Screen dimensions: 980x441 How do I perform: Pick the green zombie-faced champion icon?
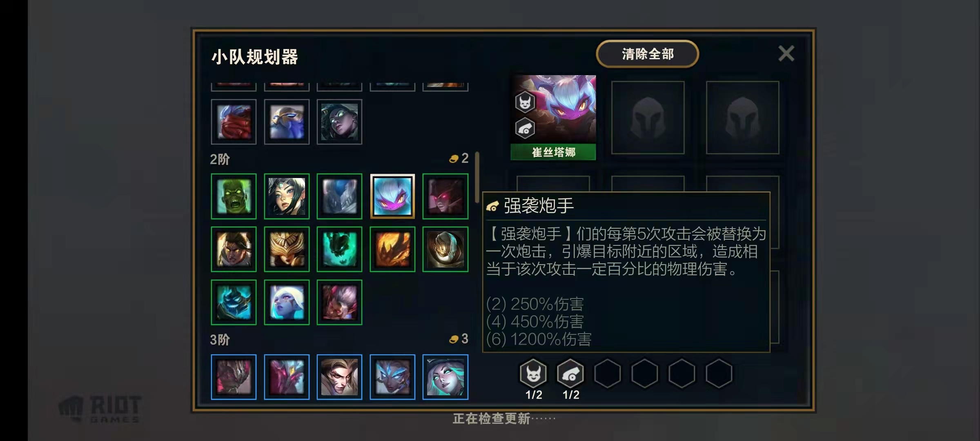pos(234,196)
